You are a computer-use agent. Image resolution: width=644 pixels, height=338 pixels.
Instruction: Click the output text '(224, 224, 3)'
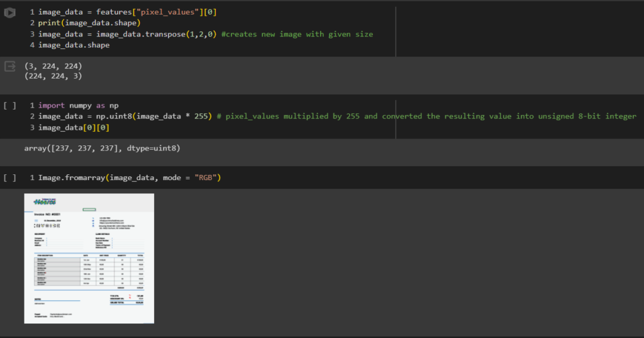coord(53,76)
